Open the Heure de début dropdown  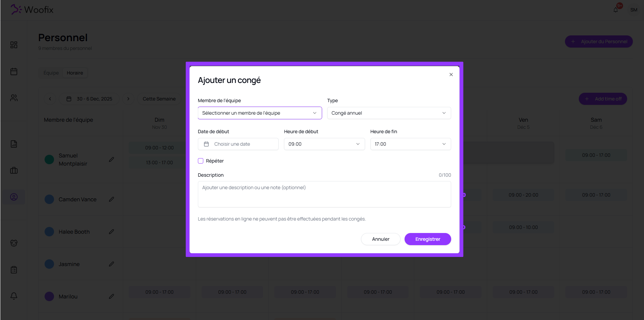click(x=324, y=144)
